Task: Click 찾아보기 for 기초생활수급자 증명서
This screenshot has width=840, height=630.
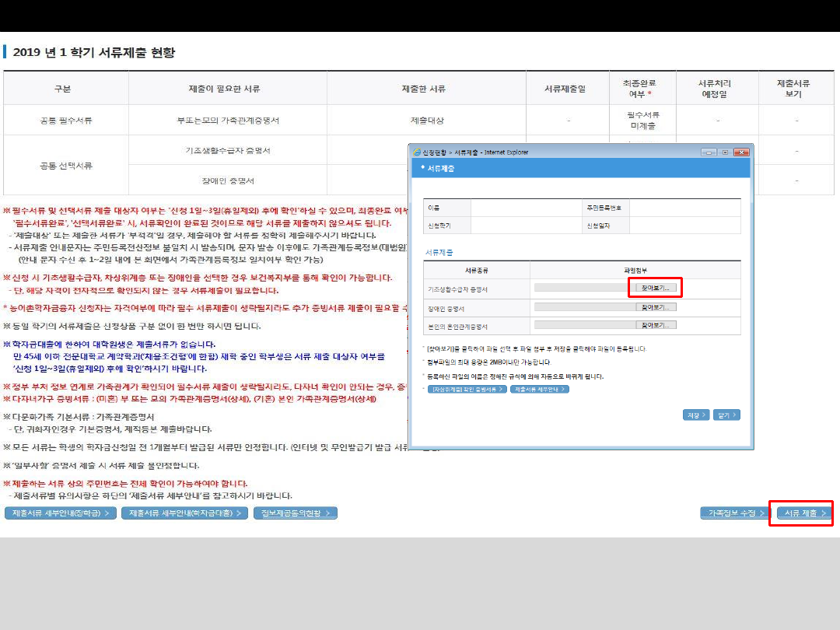Action: [x=656, y=288]
